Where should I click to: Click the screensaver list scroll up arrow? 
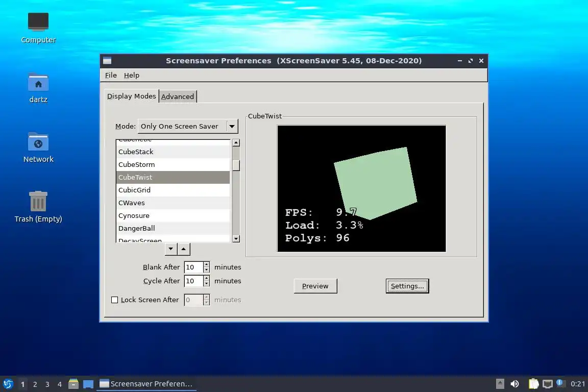(236, 142)
